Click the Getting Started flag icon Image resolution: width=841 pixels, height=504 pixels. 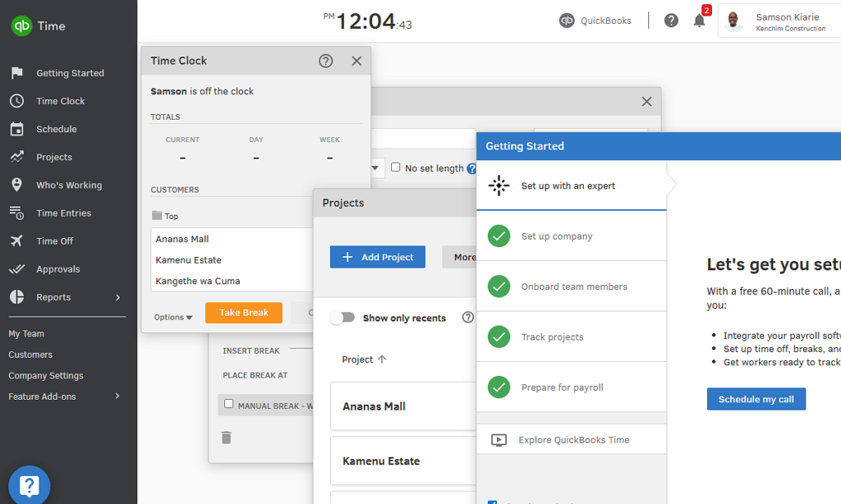[17, 73]
